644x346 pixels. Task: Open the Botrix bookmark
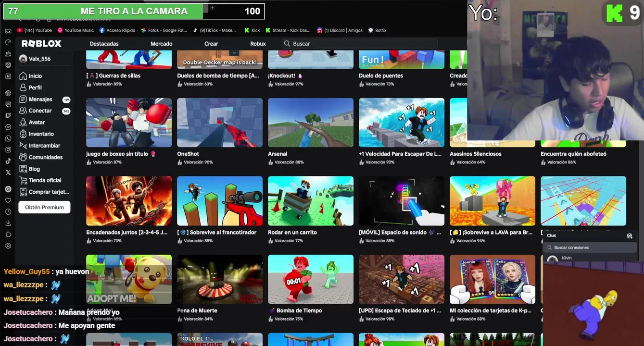[378, 30]
